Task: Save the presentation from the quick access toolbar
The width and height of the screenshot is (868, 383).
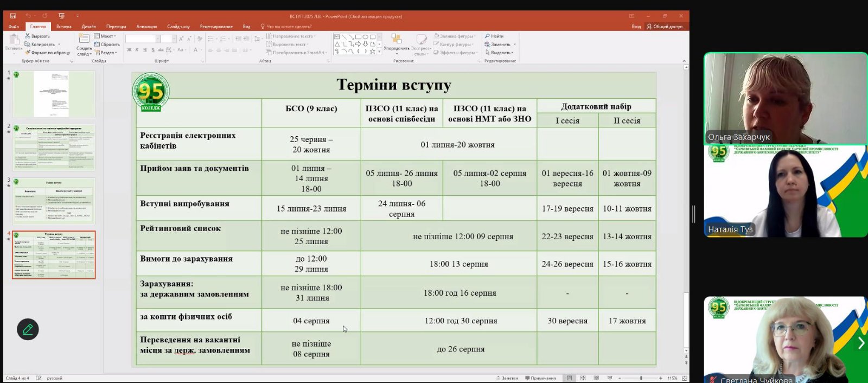Action: point(13,16)
